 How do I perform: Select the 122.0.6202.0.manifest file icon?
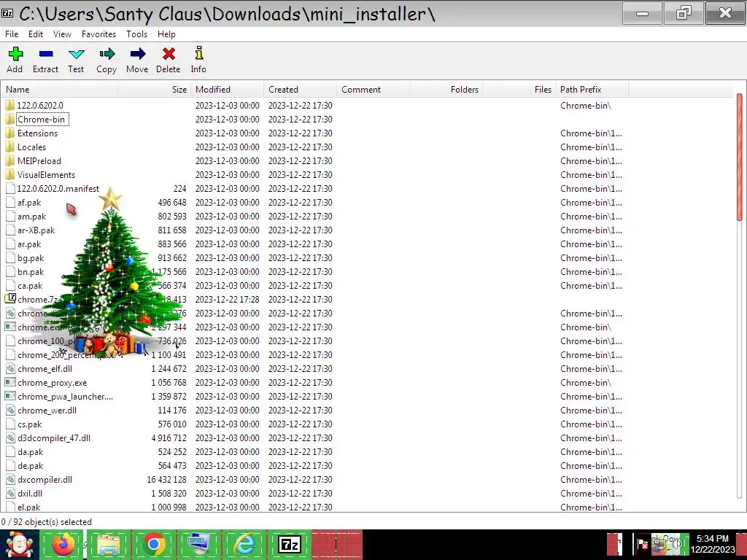pyautogui.click(x=10, y=188)
